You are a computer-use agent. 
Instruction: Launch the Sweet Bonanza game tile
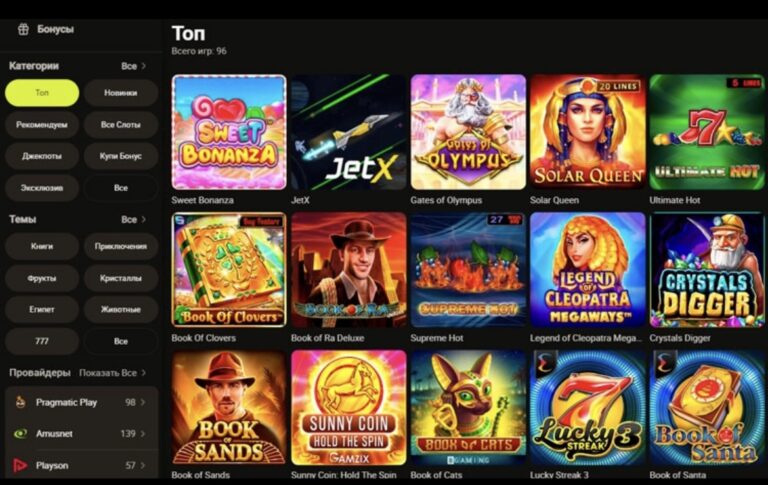[x=229, y=132]
